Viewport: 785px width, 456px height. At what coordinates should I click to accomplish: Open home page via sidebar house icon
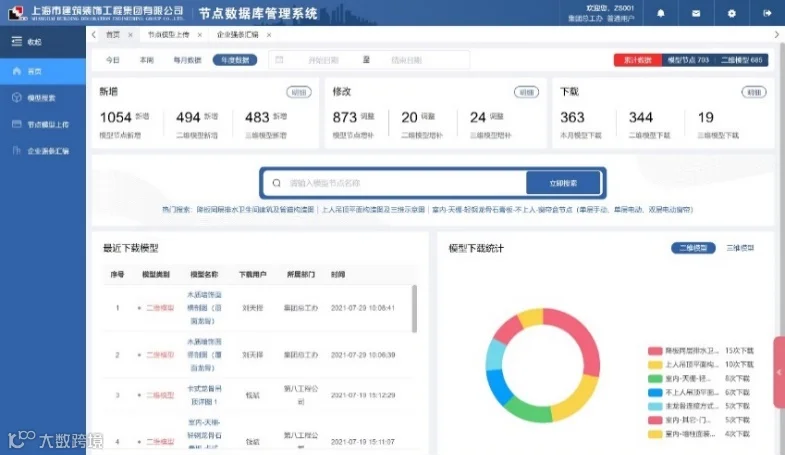17,71
